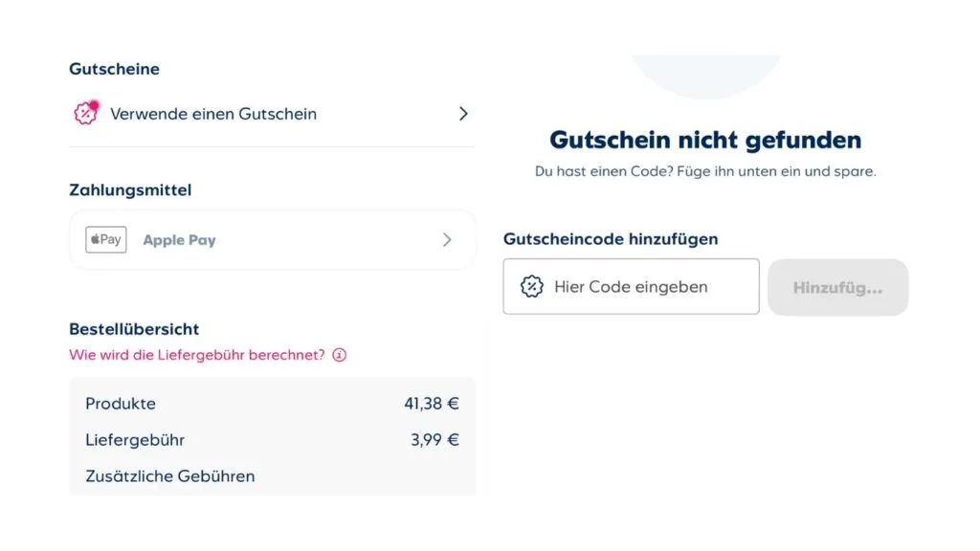The height and width of the screenshot is (551, 980).
Task: Select the Apple Pay payment method row
Action: pyautogui.click(x=272, y=239)
